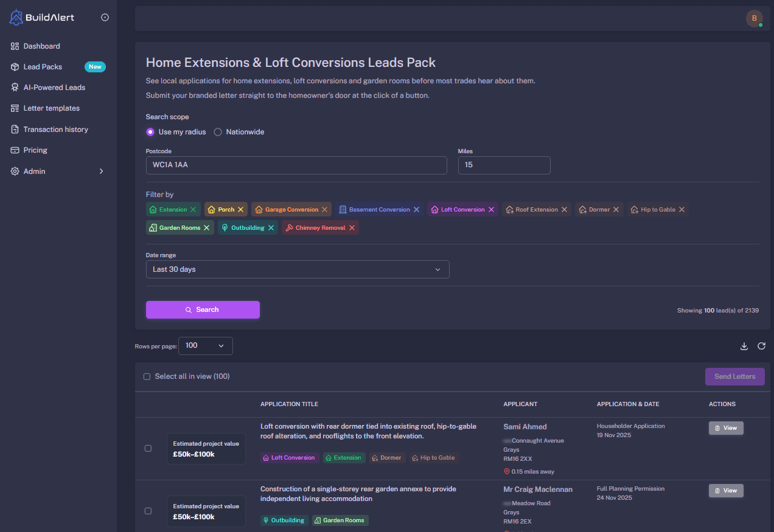Open Letter templates in the sidebar
774x532 pixels.
click(51, 108)
